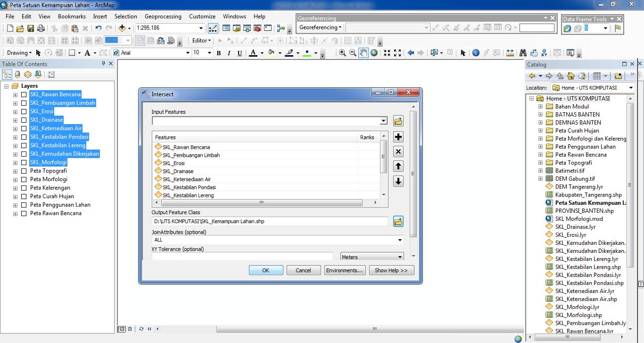Screen dimensions: 644x343
Task: Go back to previous extent arrow
Action: pyautogui.click(x=411, y=53)
